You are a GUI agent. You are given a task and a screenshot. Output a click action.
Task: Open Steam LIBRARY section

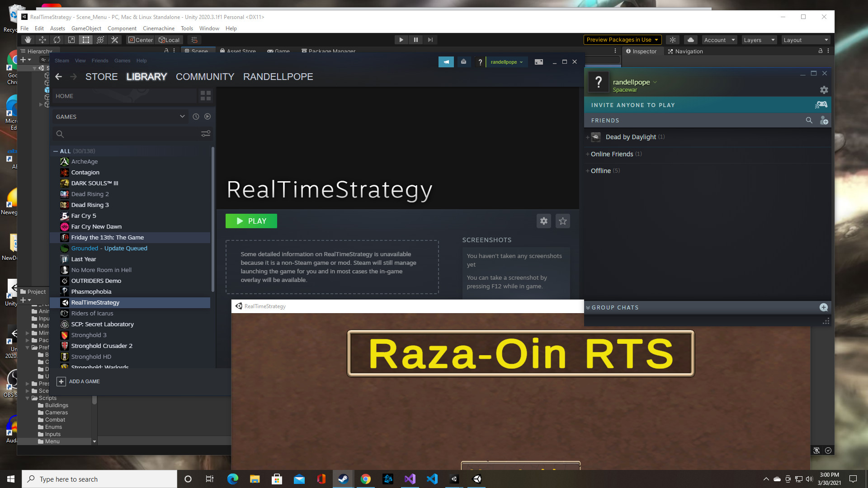146,77
